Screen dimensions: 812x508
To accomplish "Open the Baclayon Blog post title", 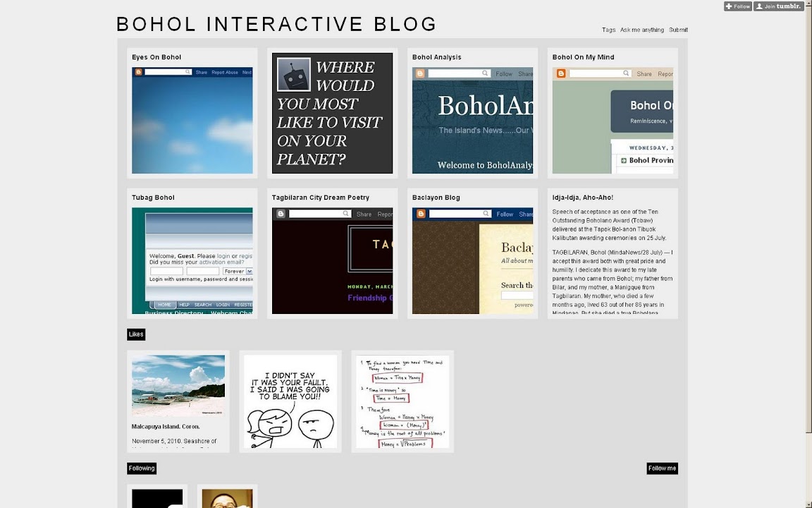I will [436, 198].
